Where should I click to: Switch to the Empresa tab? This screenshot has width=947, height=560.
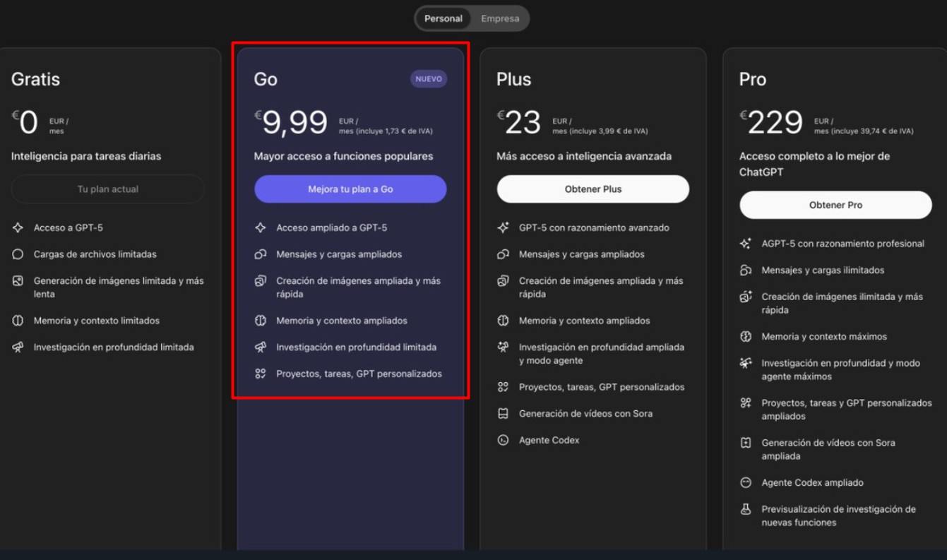pyautogui.click(x=500, y=19)
